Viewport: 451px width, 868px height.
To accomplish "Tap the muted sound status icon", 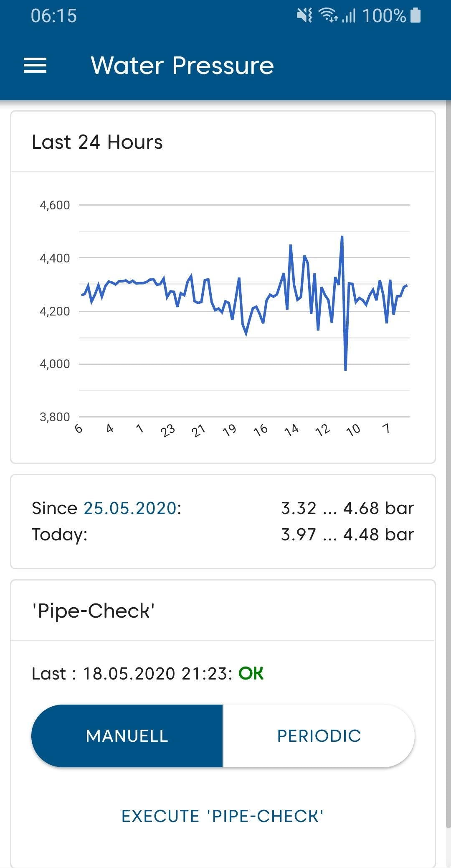I will [304, 16].
